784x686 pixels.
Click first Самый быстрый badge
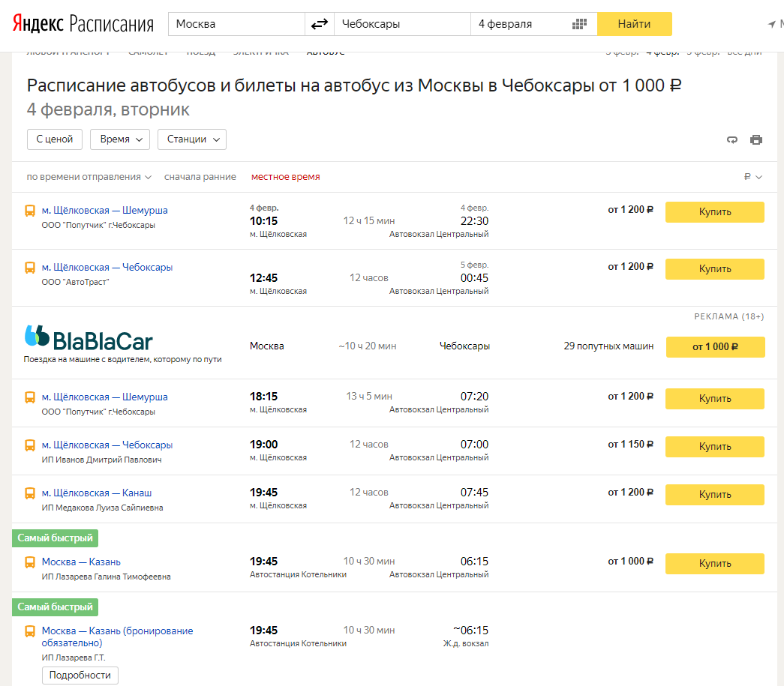(55, 538)
